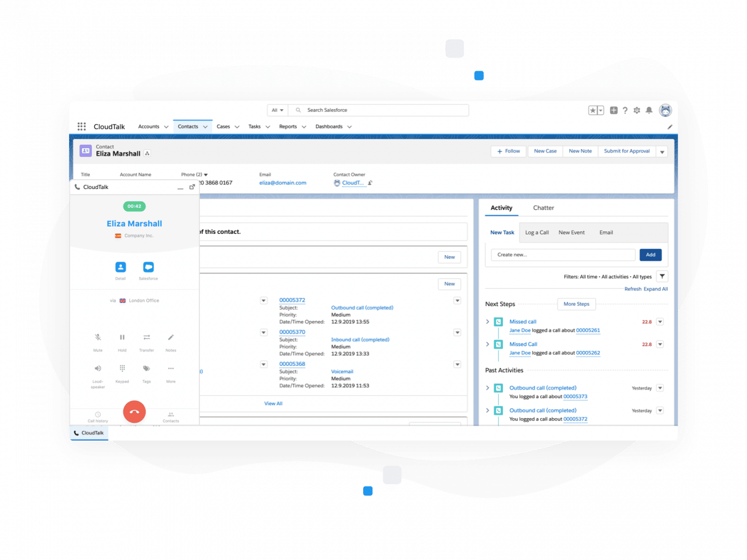Select the Email activity tab
Viewport: 747px width, 560px height.
click(x=606, y=233)
